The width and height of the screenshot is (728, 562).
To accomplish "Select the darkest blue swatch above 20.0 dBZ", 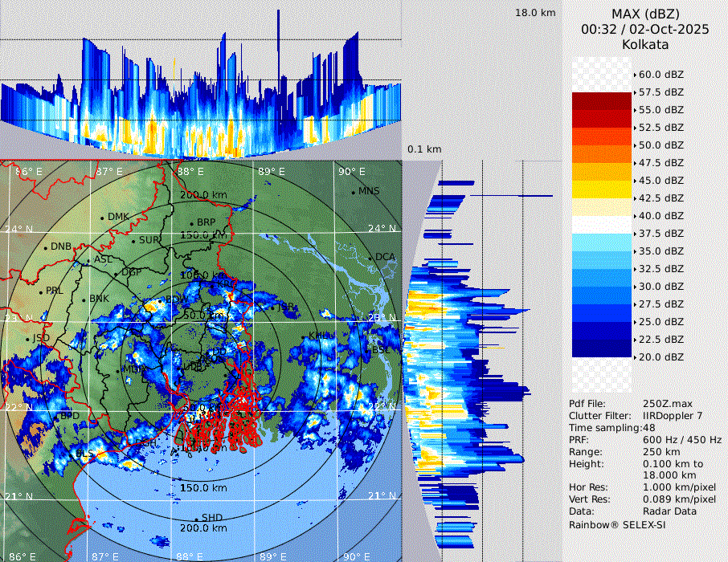I will tap(601, 348).
